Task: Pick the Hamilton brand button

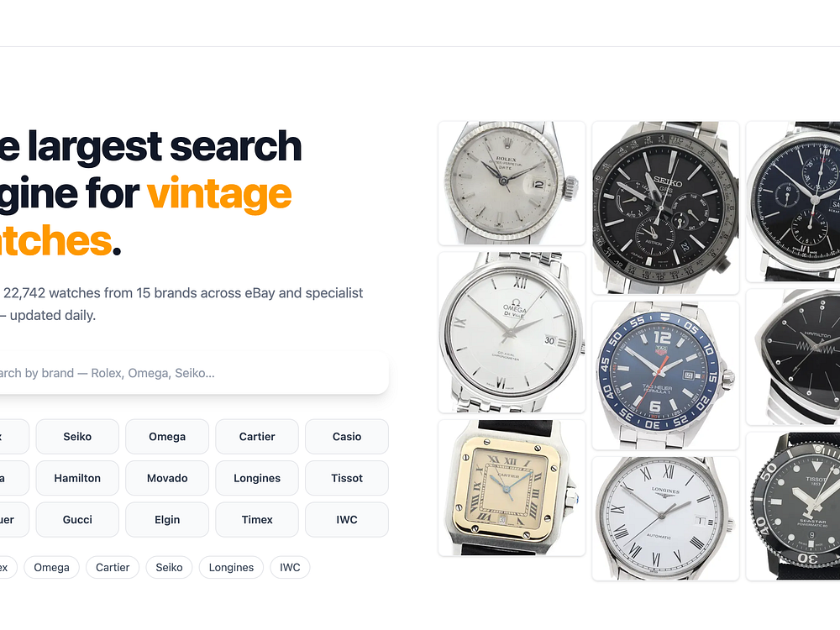Action: pyautogui.click(x=77, y=478)
